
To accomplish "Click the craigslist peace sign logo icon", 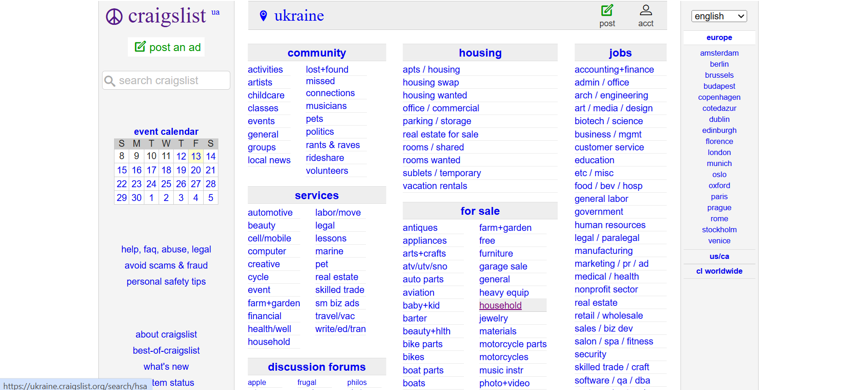I will pos(114,17).
